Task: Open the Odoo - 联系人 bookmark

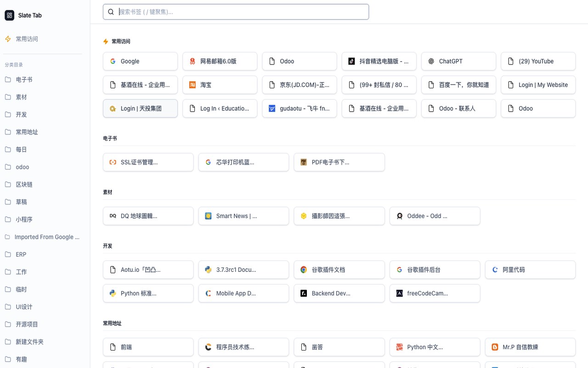Action: point(458,109)
